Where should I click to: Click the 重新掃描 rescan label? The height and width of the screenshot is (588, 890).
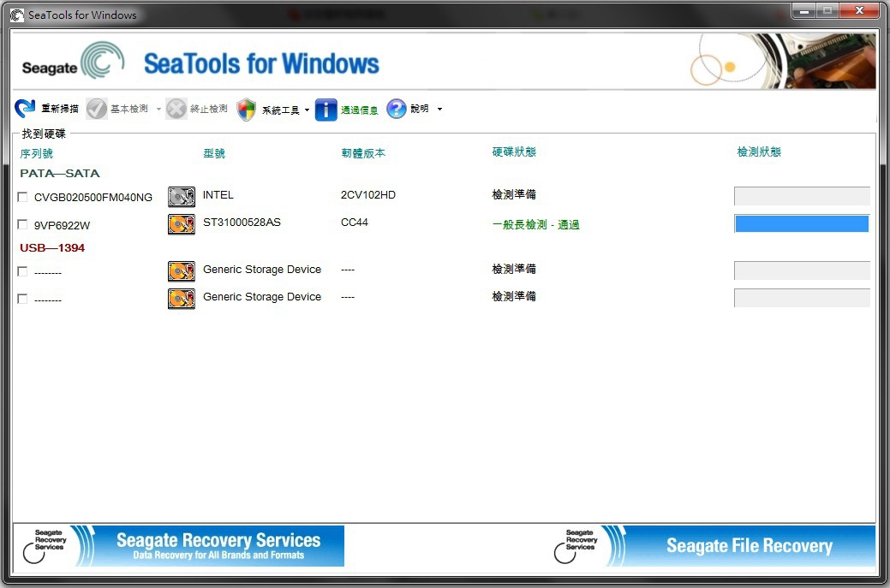(x=60, y=109)
